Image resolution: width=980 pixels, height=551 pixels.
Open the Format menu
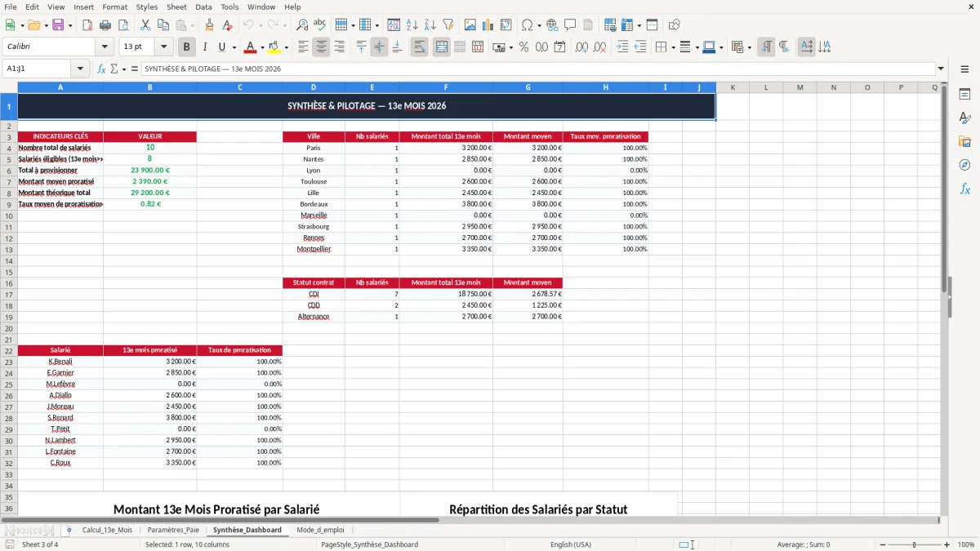pyautogui.click(x=114, y=7)
